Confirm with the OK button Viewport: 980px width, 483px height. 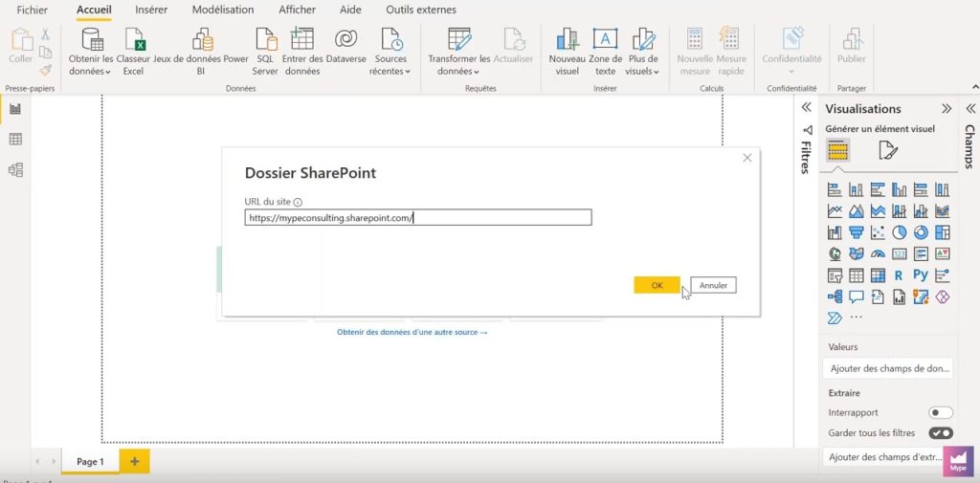[x=657, y=285]
